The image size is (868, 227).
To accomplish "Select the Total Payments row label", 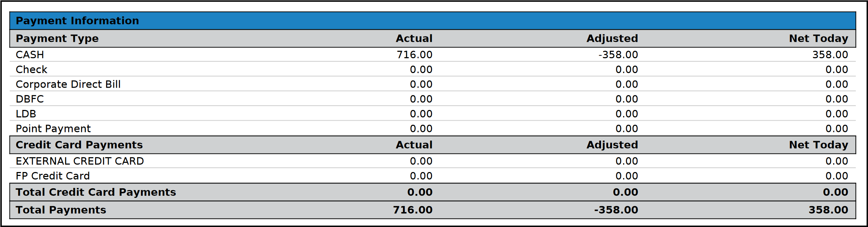I will coord(61,210).
